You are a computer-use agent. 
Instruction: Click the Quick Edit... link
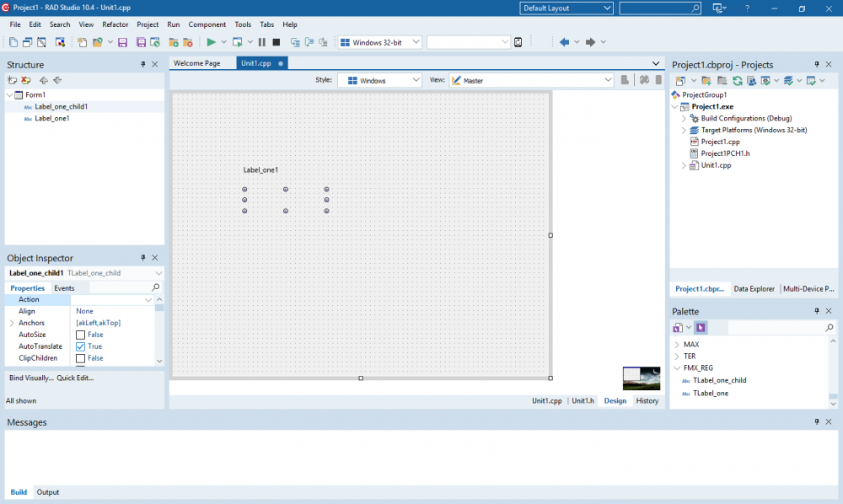coord(75,378)
